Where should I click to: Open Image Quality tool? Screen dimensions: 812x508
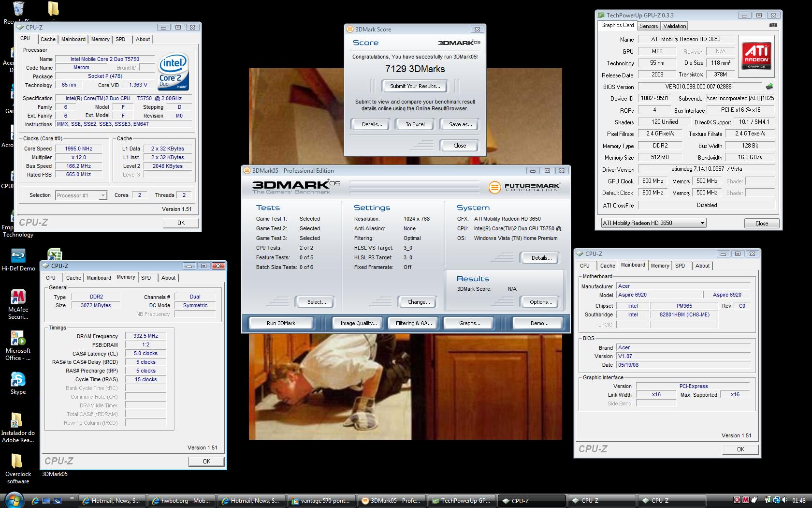pyautogui.click(x=358, y=323)
